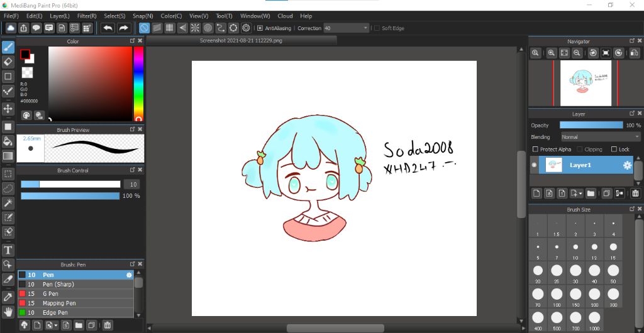Screen dimensions: 644x333
Task: Open the Snap(N) menu
Action: [x=143, y=16]
